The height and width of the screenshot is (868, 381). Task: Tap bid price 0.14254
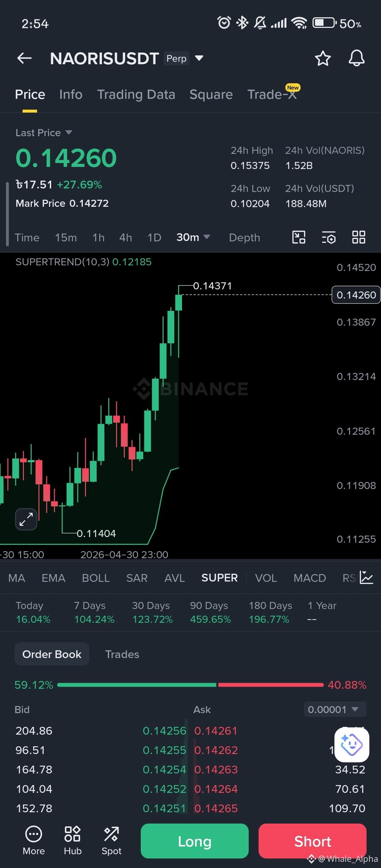click(x=164, y=770)
